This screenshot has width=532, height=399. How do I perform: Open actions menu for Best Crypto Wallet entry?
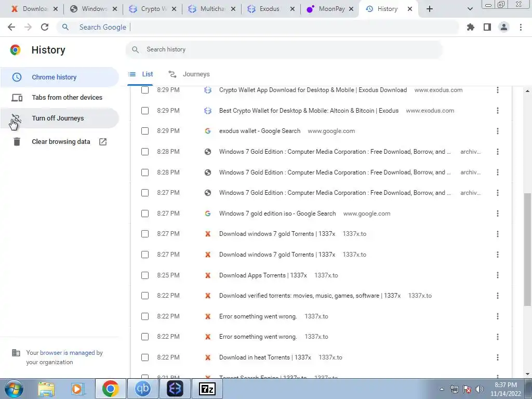tap(497, 111)
